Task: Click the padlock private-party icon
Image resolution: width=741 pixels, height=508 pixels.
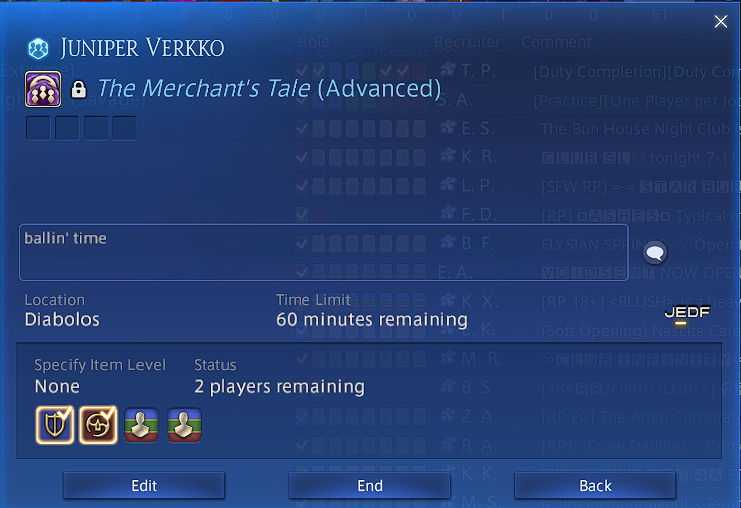Action: 78,89
